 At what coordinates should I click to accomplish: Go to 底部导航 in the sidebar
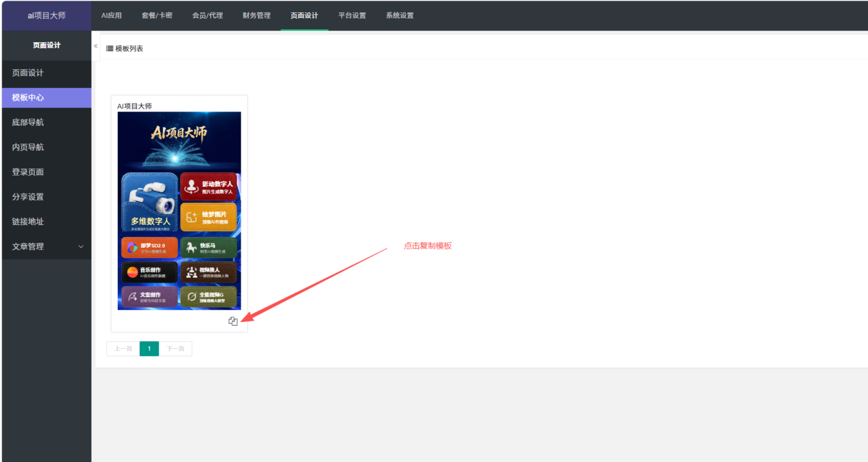click(46, 122)
